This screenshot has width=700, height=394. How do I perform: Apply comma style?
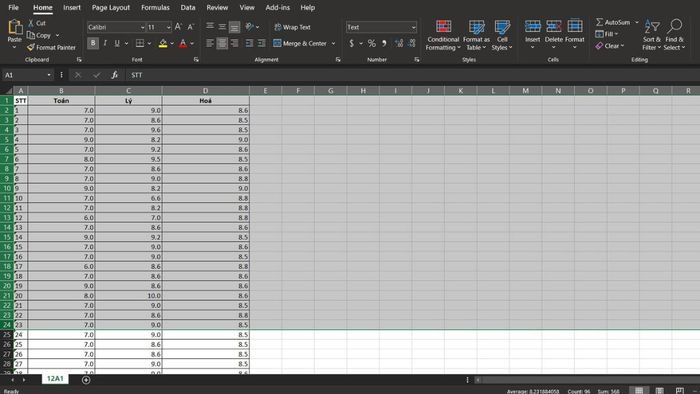(384, 43)
